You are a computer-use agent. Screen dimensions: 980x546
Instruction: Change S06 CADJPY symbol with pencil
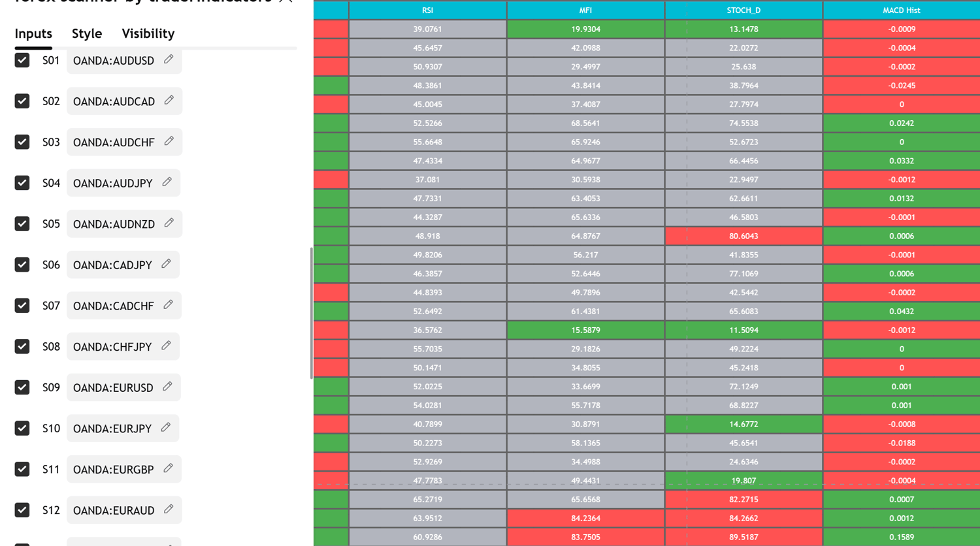(x=166, y=264)
